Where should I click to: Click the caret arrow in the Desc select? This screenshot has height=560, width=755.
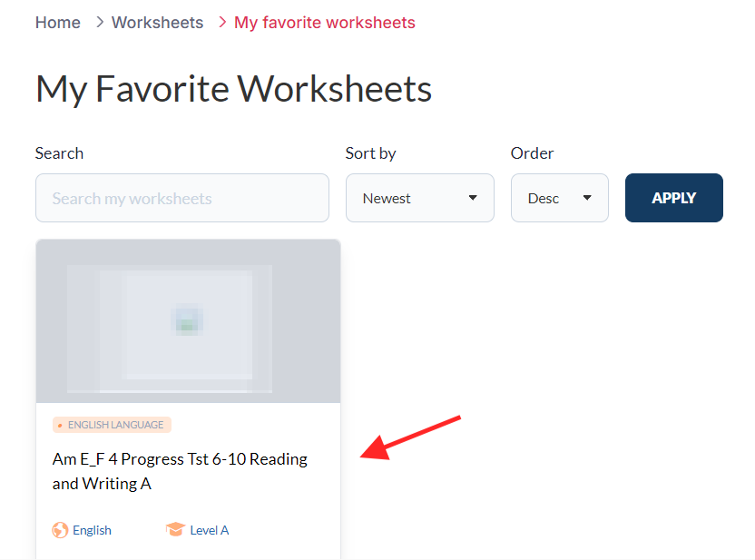(x=587, y=198)
